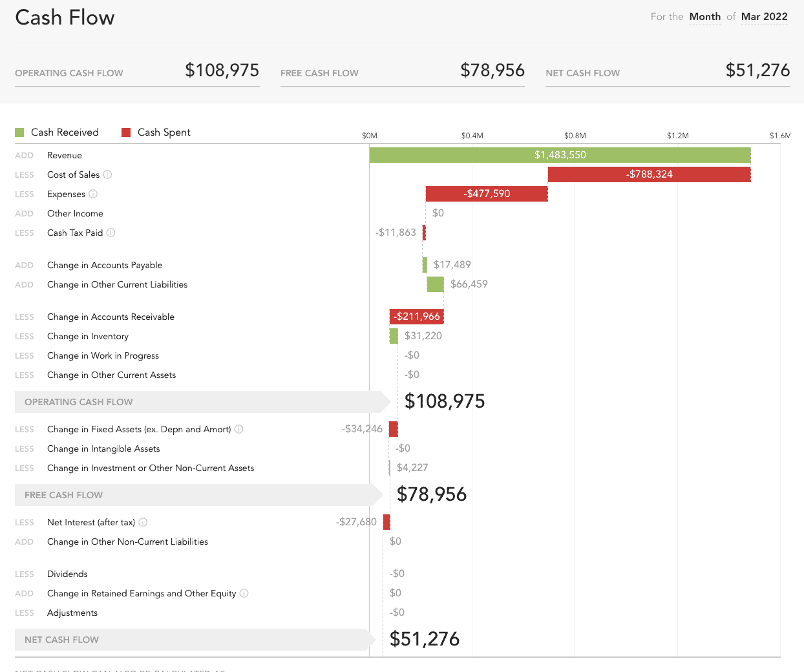The width and height of the screenshot is (804, 672).
Task: Click the Cash Flow page heading
Action: (x=65, y=17)
